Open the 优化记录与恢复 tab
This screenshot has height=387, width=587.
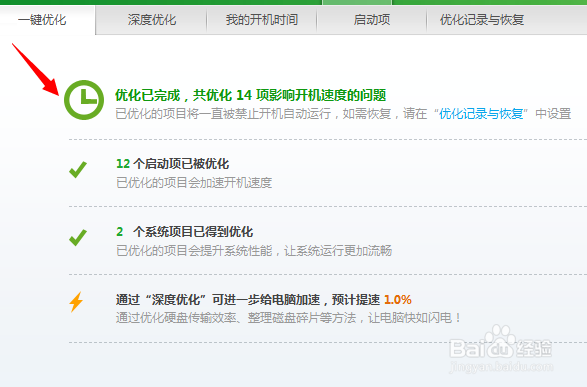[482, 20]
